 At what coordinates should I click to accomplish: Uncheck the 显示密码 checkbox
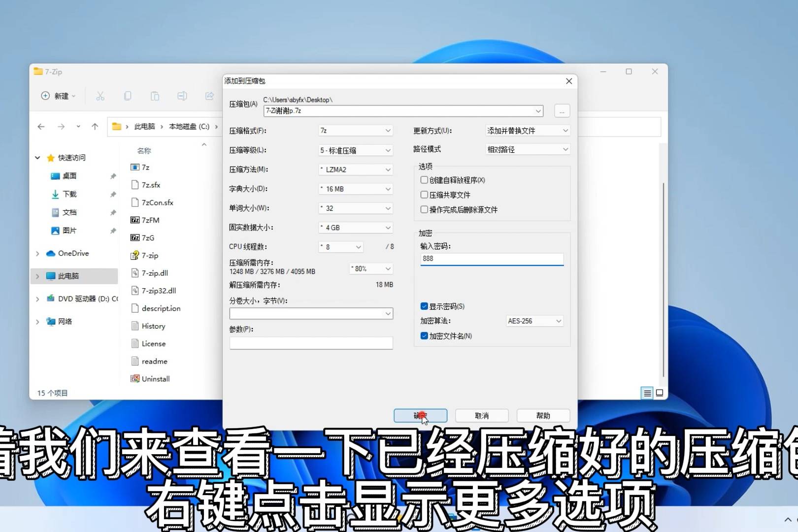pos(424,306)
